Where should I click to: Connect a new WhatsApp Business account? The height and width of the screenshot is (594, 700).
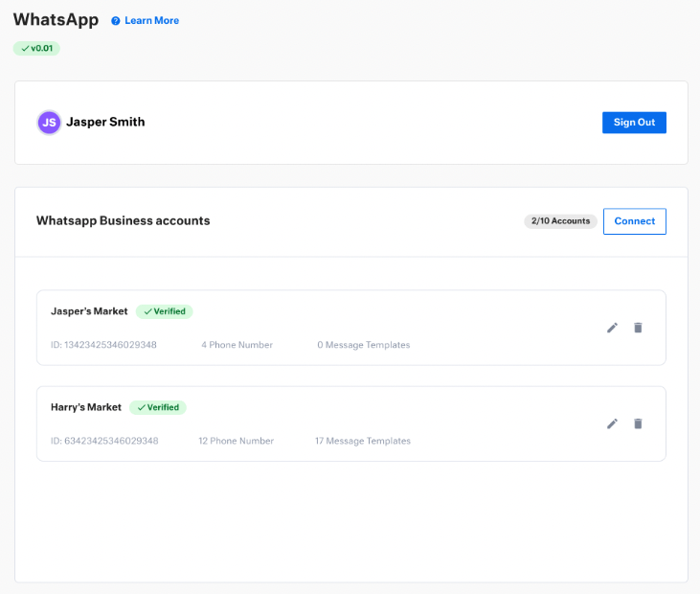click(634, 221)
